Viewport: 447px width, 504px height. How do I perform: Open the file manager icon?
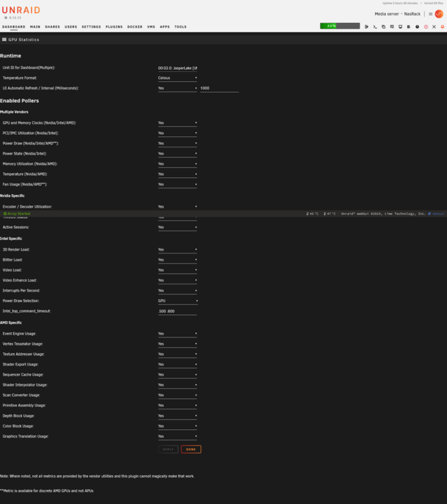pos(383,27)
